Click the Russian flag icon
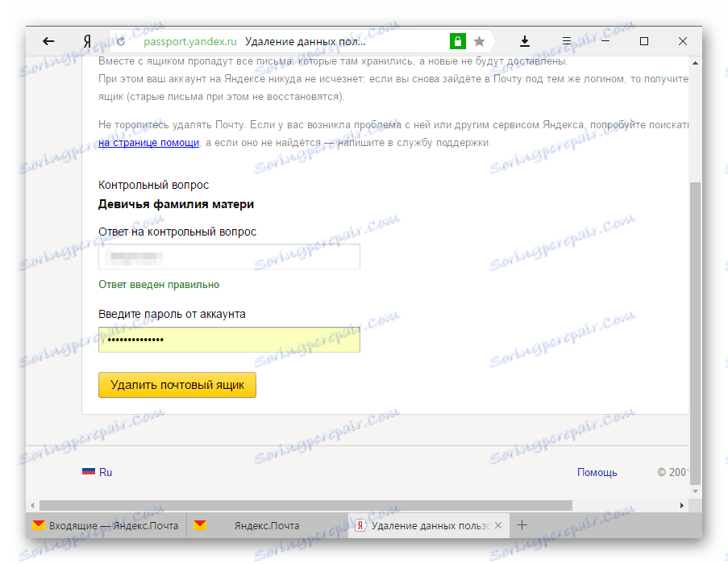This screenshot has height=564, width=728. click(x=88, y=471)
